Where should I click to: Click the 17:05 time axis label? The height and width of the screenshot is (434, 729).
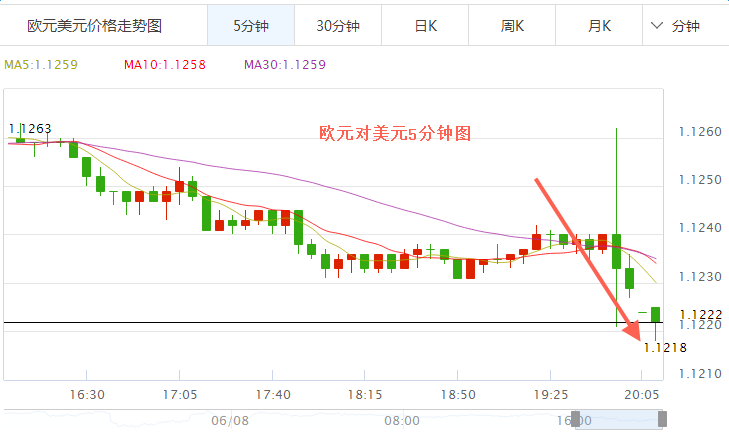click(x=180, y=395)
